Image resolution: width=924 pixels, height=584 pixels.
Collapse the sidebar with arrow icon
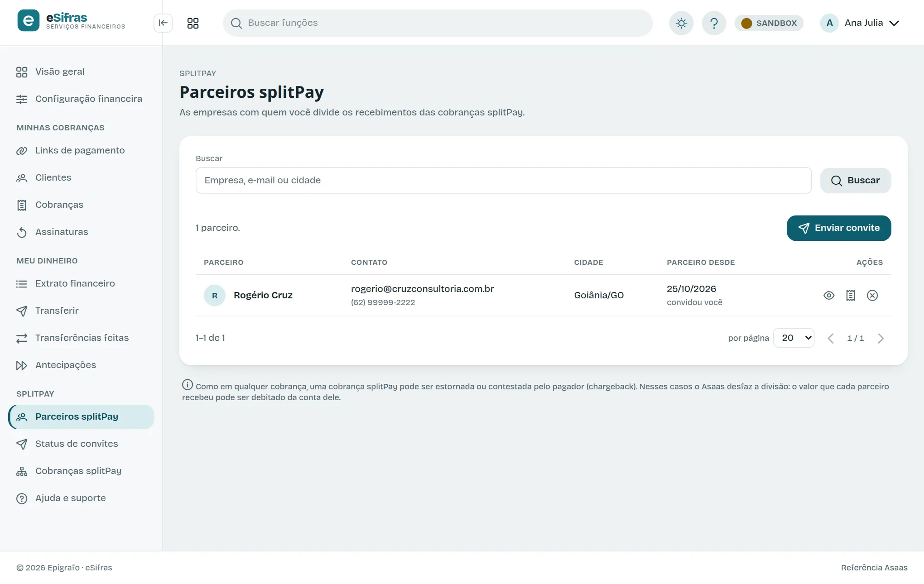[163, 23]
